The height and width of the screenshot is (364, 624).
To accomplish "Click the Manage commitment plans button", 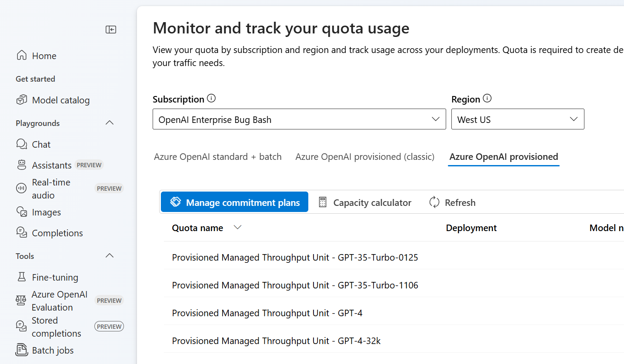I will (234, 202).
